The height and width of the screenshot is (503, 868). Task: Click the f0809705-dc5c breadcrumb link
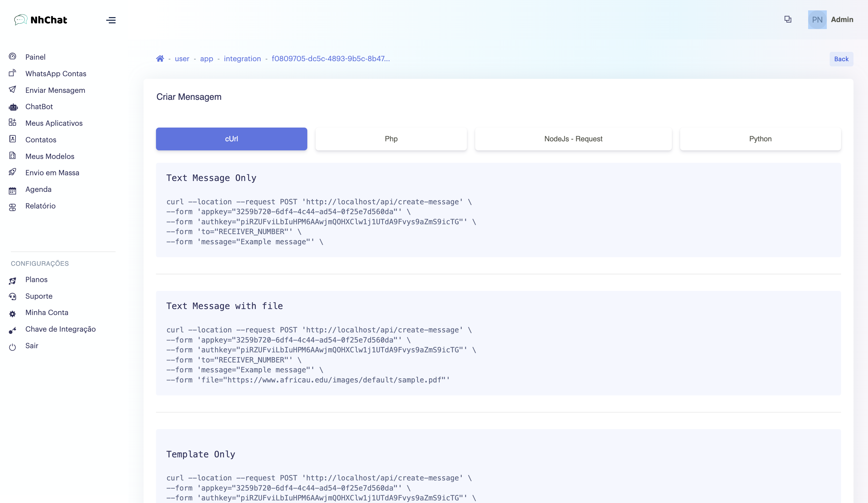click(331, 59)
